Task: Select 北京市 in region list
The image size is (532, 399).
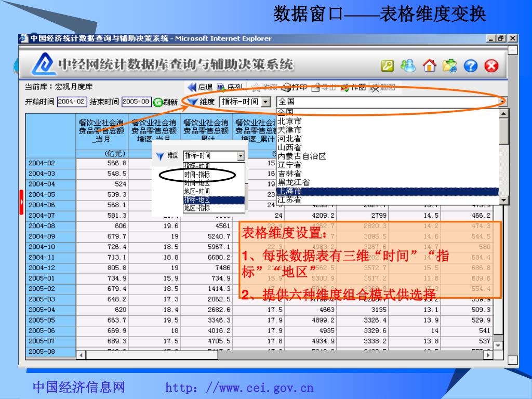Action: pyautogui.click(x=289, y=121)
